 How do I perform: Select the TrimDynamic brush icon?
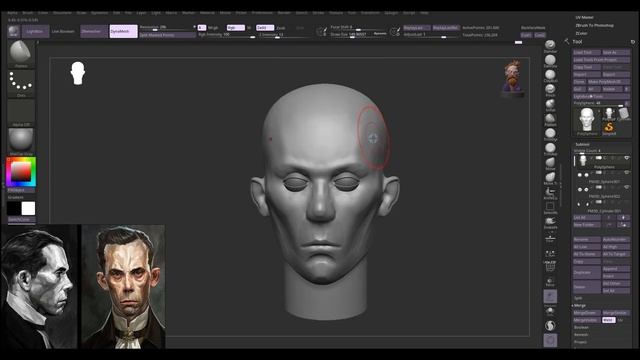[550, 134]
